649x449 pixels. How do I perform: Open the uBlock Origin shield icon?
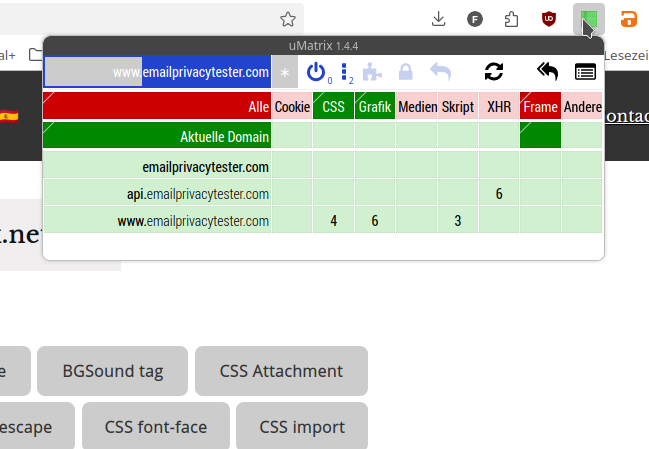click(549, 19)
